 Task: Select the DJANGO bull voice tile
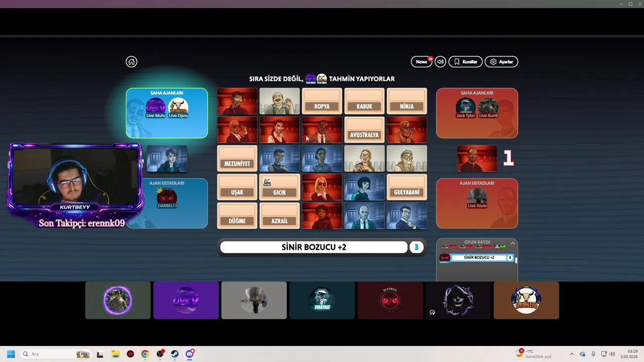click(x=526, y=300)
